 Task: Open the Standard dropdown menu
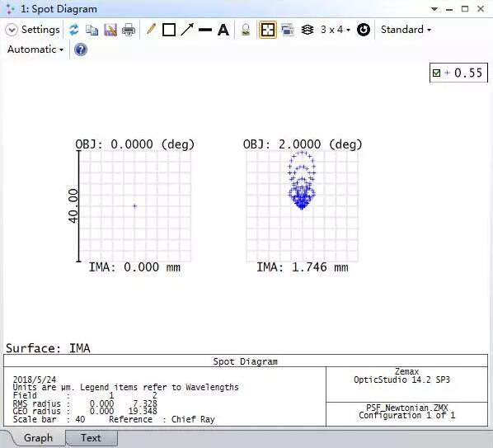point(406,30)
